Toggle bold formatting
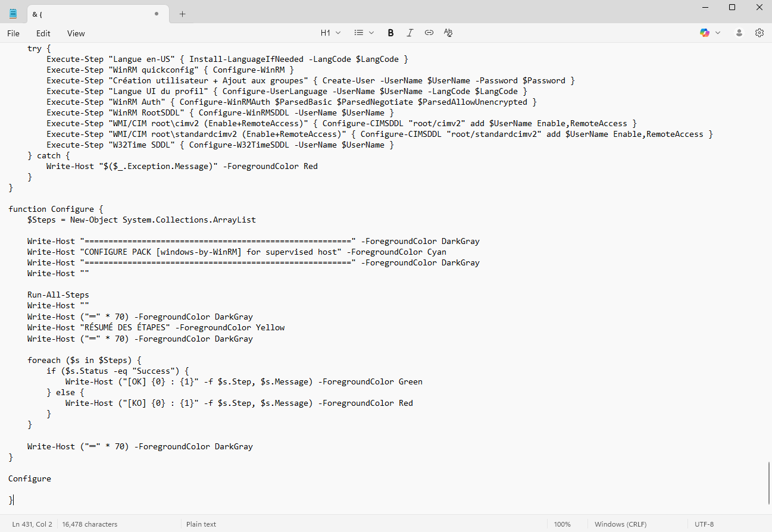 click(390, 33)
